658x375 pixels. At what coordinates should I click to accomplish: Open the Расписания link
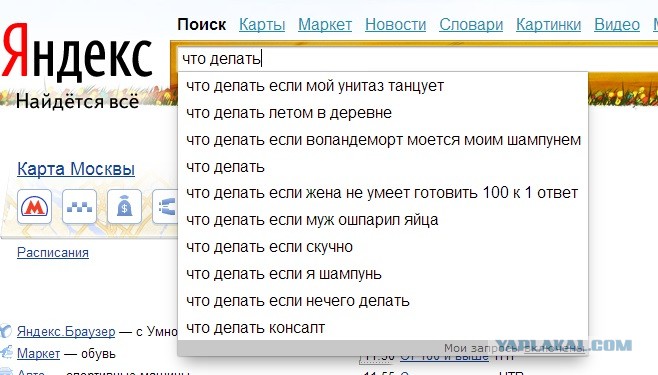[x=53, y=253]
